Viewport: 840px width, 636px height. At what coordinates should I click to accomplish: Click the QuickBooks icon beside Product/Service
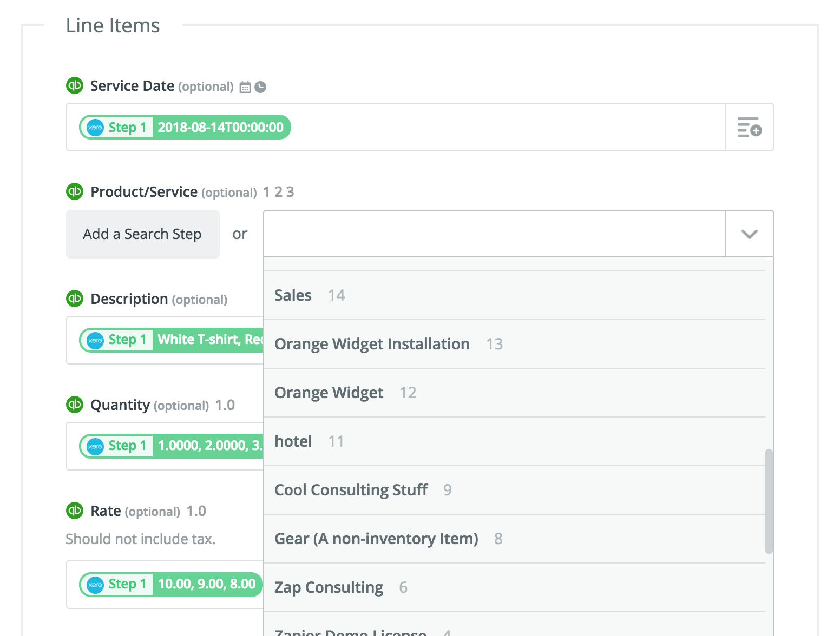75,191
